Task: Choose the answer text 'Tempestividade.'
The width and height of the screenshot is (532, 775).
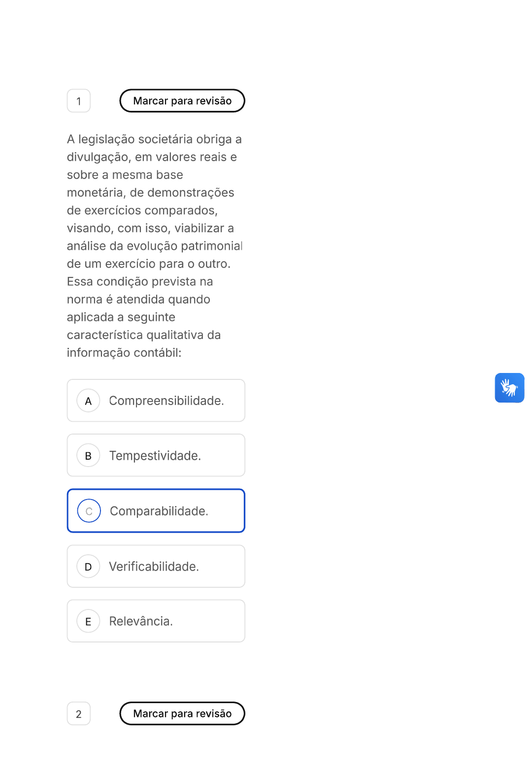Action: coord(155,456)
